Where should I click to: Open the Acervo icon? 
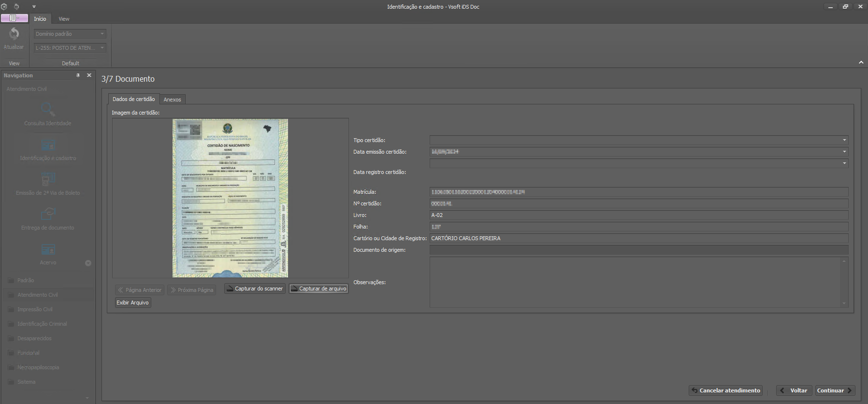(x=48, y=249)
